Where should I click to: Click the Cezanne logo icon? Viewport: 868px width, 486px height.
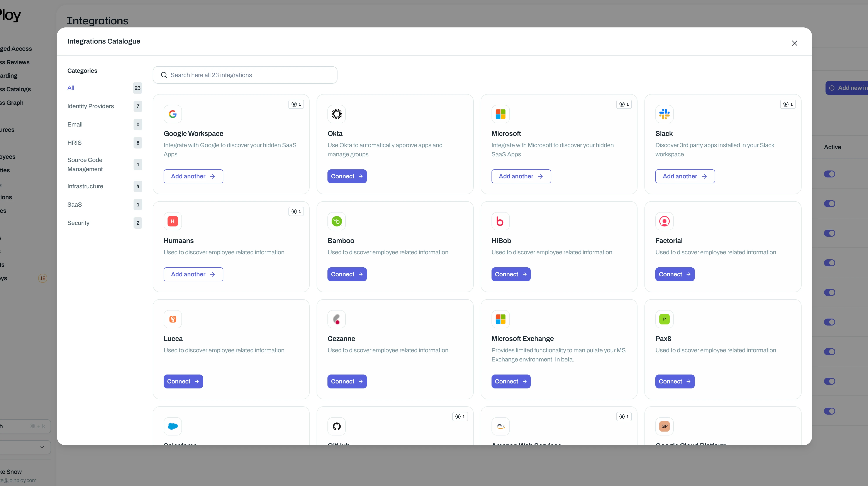click(336, 319)
